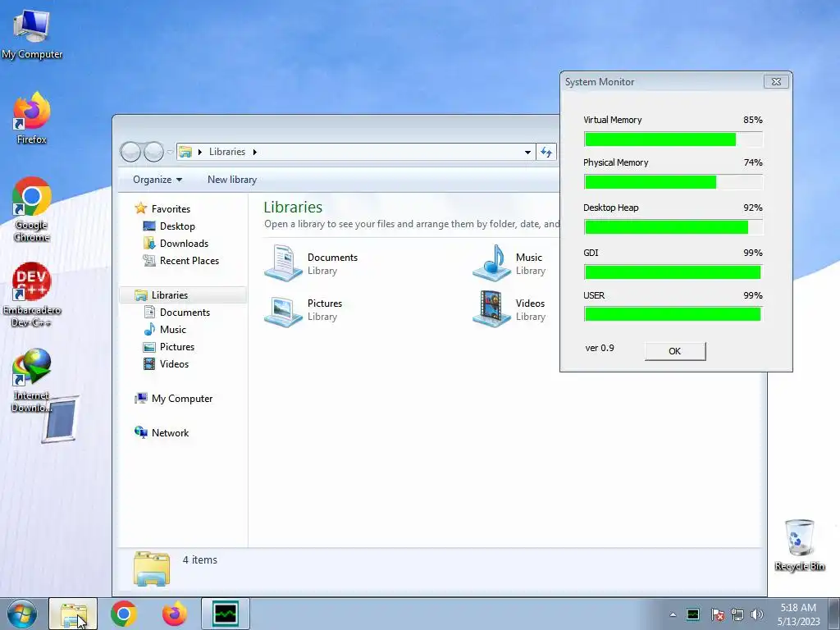
Task: Click the refresh button in Explorer
Action: click(x=546, y=152)
